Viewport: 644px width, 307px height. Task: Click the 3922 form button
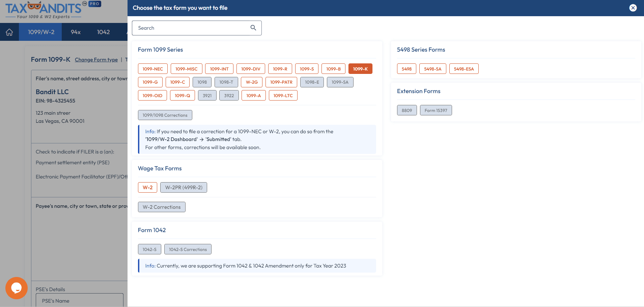click(x=229, y=95)
